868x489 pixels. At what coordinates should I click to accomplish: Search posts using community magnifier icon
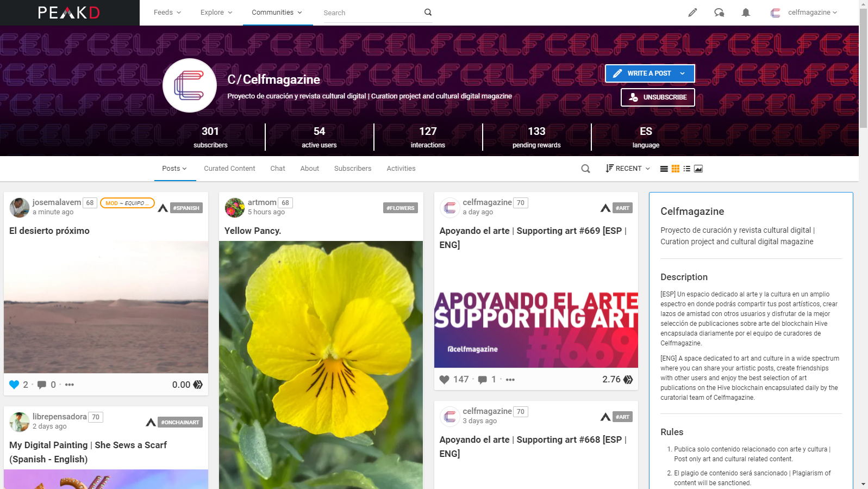(585, 169)
